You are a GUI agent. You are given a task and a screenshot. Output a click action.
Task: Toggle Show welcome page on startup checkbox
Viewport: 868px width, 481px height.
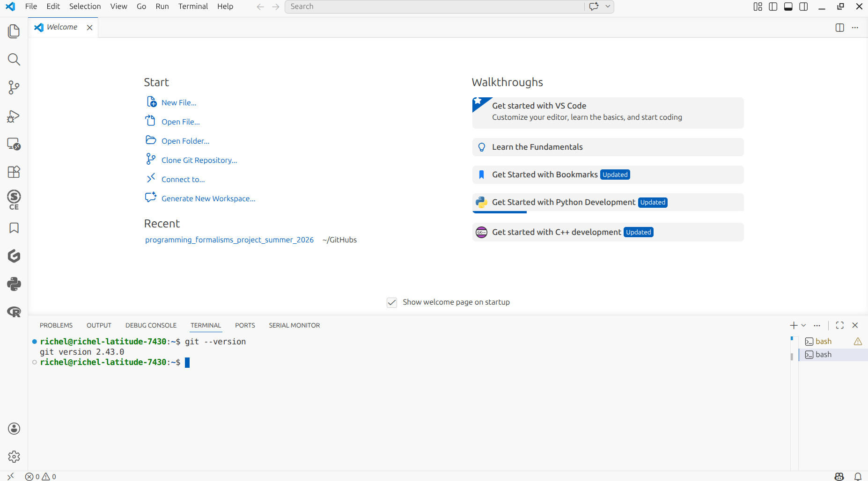(392, 302)
